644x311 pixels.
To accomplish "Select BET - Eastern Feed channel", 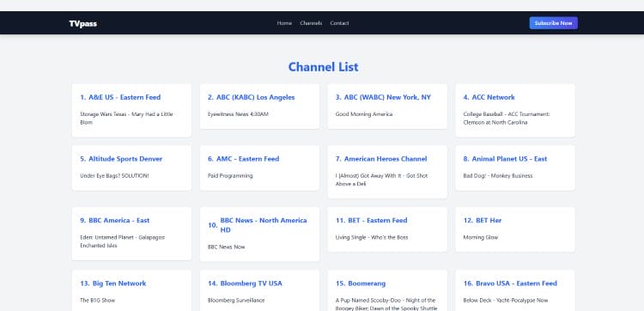I will [x=378, y=221].
